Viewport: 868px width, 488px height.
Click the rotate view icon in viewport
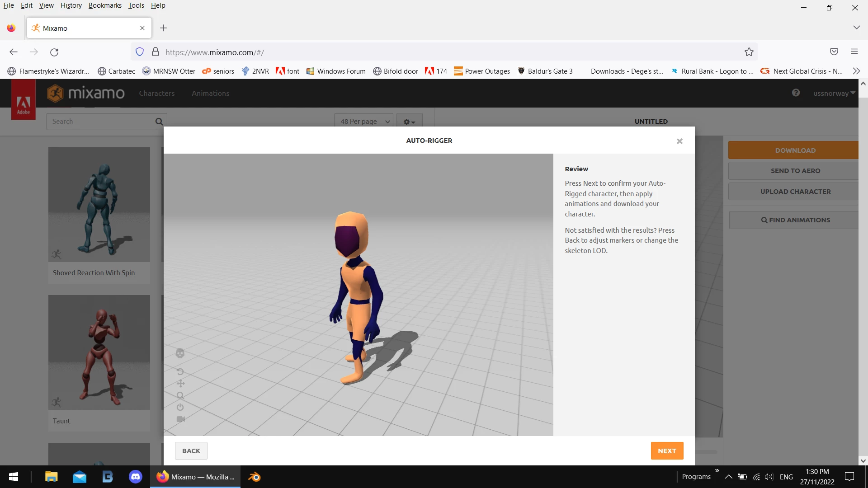point(180,371)
